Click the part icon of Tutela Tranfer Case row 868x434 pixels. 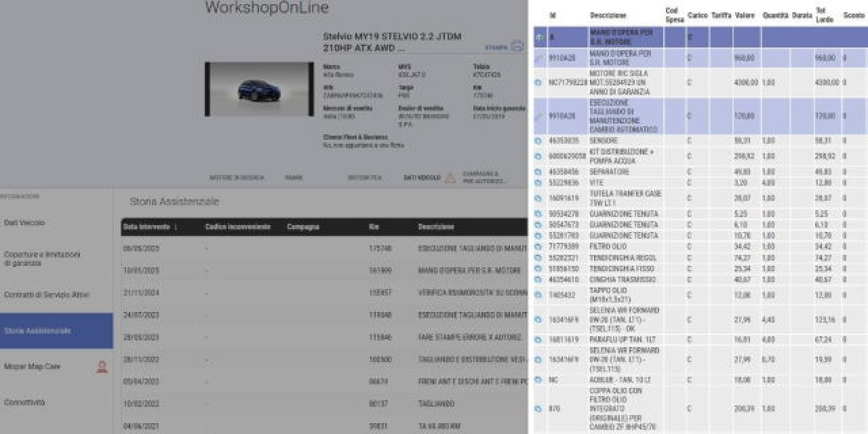(538, 199)
